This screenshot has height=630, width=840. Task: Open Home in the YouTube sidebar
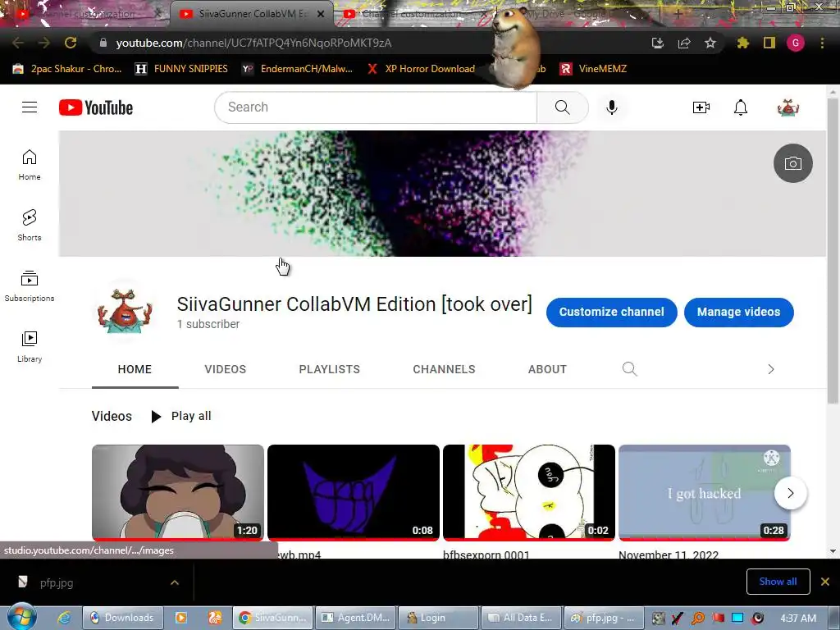[x=30, y=164]
